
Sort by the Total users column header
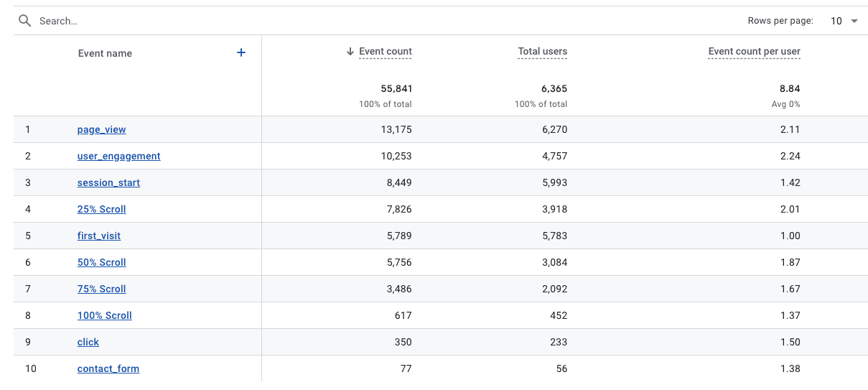coord(542,52)
